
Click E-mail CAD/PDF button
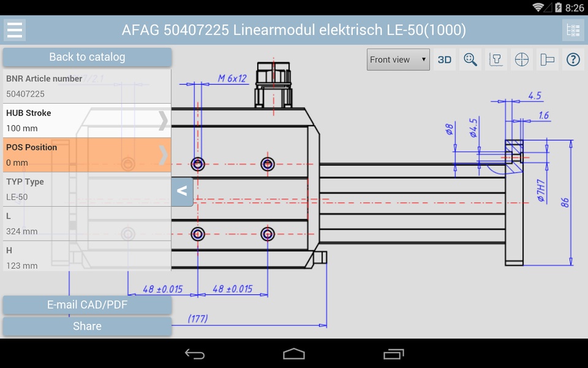click(x=87, y=305)
